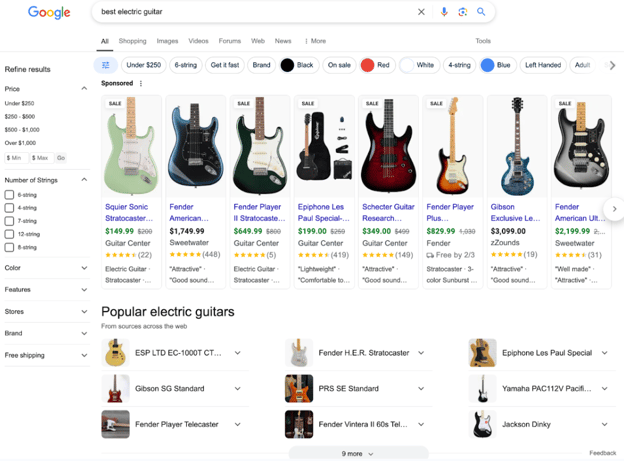The height and width of the screenshot is (461, 624).
Task: Advance sponsored carousel with right arrow
Action: point(614,209)
